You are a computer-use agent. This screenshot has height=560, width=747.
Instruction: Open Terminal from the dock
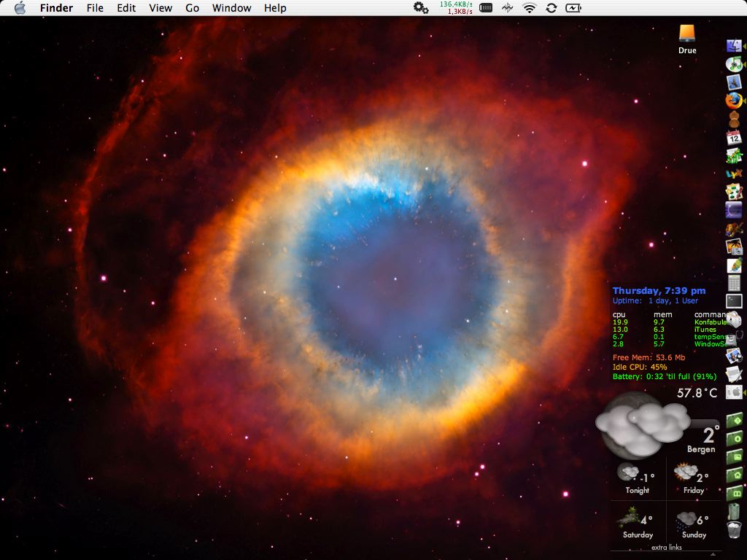point(734,300)
